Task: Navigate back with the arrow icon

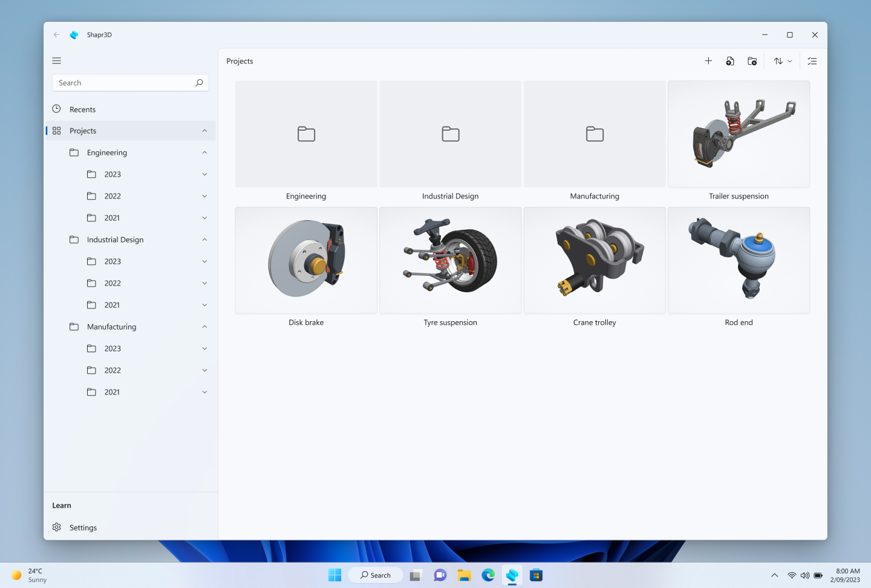Action: (56, 34)
